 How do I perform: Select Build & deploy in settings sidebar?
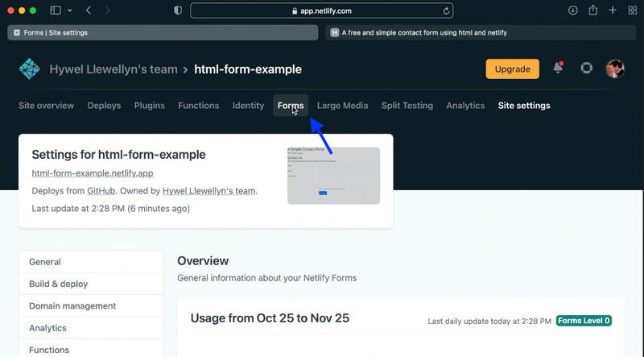click(91, 284)
